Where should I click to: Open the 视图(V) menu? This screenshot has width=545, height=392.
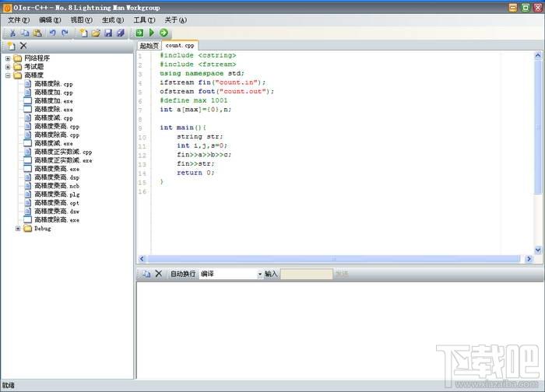click(82, 20)
